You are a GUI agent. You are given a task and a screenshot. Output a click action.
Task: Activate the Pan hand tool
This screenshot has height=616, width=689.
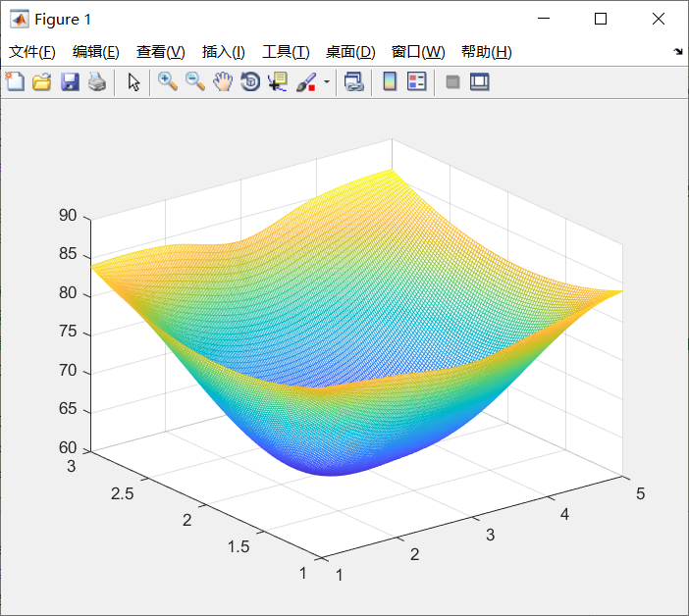[223, 82]
